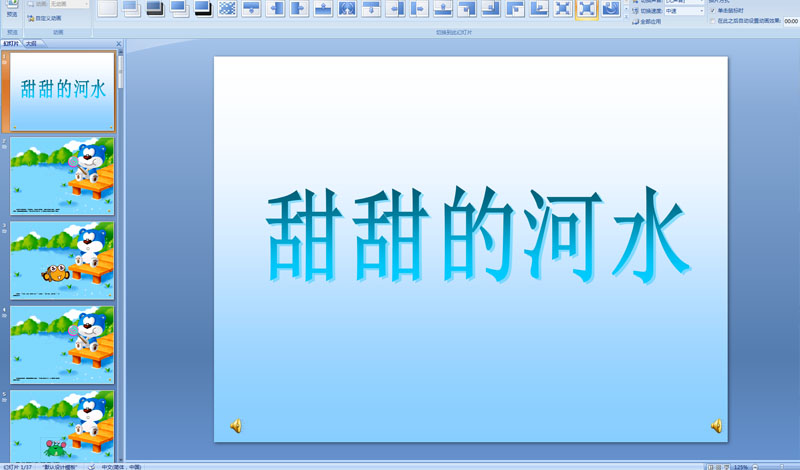Select the uncover left-up corner transition
This screenshot has height=470, width=800.
(x=515, y=8)
